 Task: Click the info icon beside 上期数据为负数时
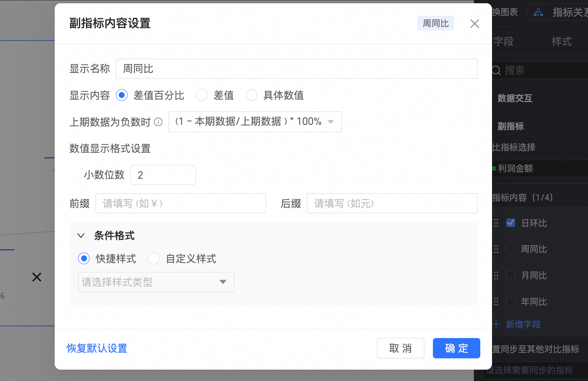point(159,122)
